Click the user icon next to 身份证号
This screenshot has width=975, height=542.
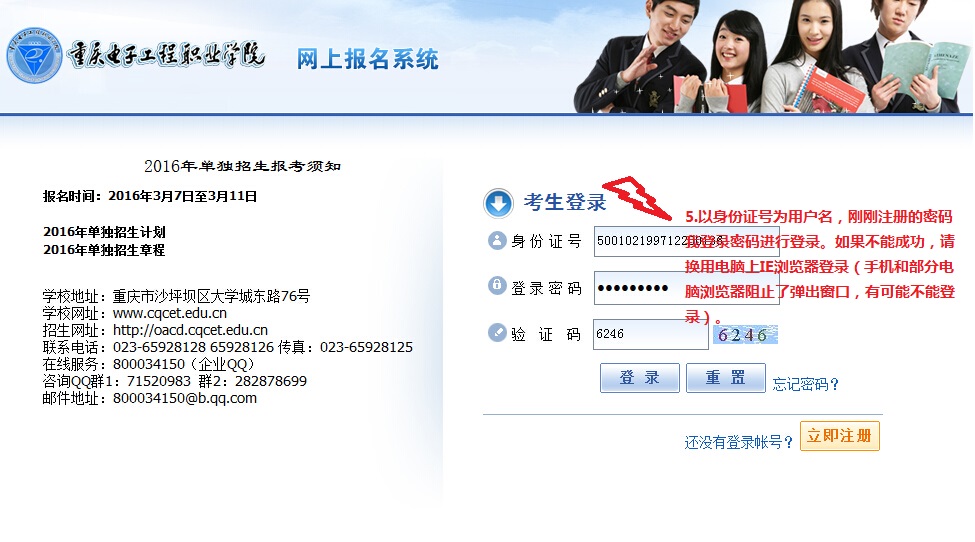(497, 240)
